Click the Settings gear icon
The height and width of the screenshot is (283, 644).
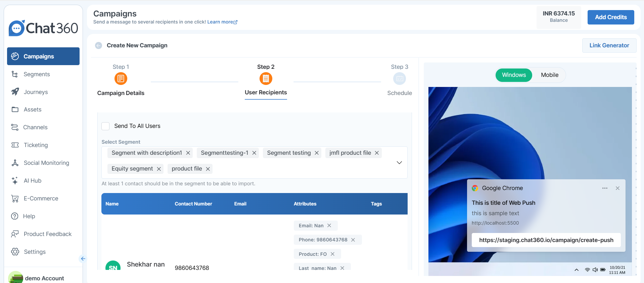tap(15, 252)
